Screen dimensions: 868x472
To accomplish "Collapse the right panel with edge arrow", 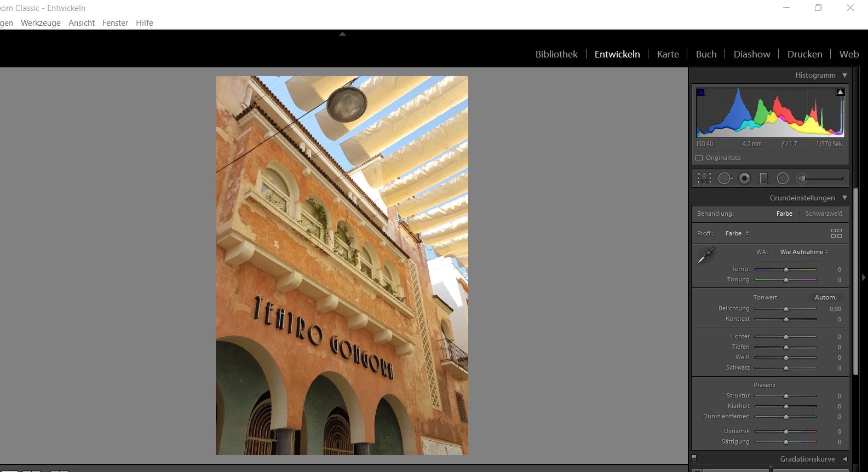I will (864, 278).
